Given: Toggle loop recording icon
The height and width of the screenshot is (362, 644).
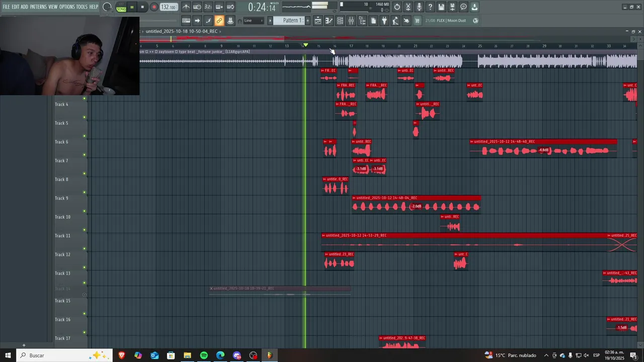Looking at the screenshot, I should coord(230,7).
